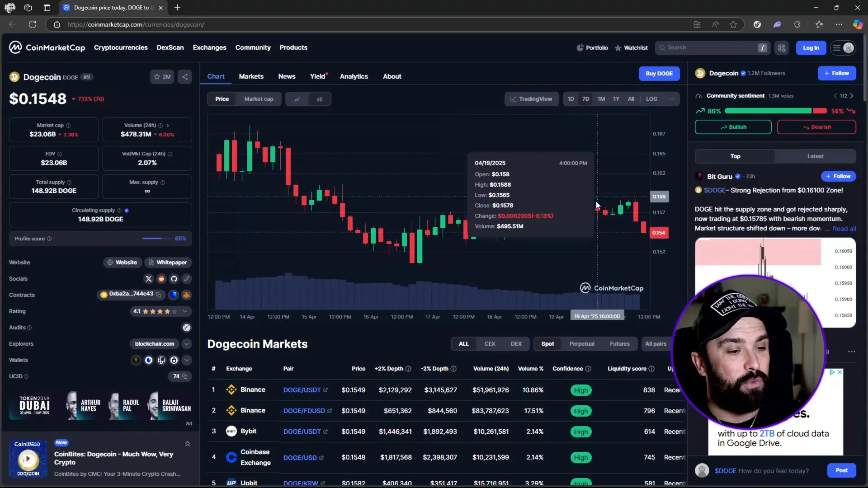Open Bit Guru post options ellipsis
Image resolution: width=868 pixels, height=488 pixels.
852,352
